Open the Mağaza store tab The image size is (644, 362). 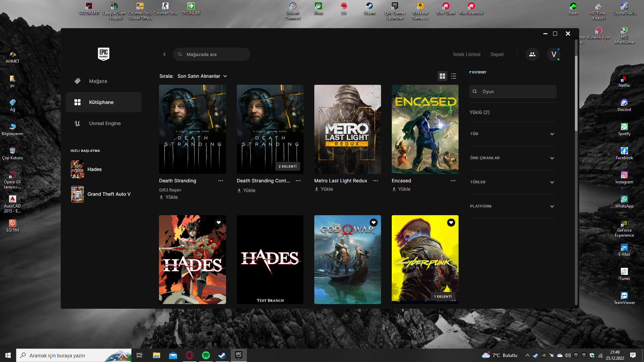(104, 81)
